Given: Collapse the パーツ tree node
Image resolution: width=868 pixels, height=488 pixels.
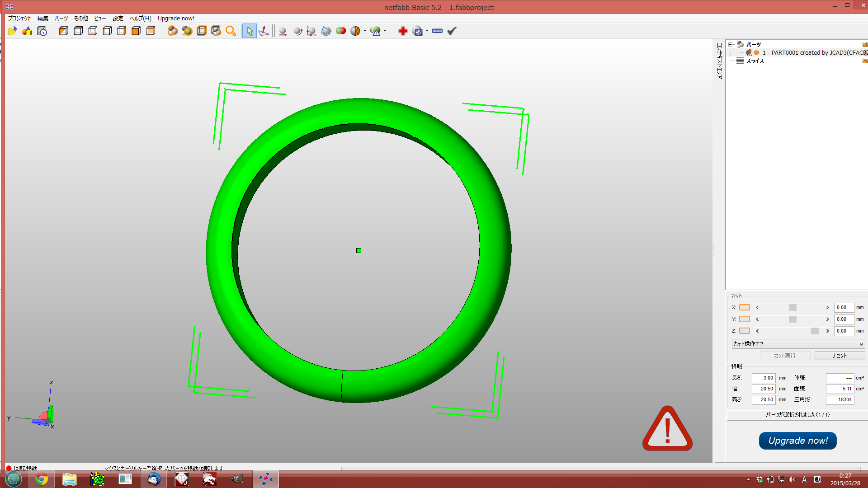Looking at the screenshot, I should click(x=730, y=44).
